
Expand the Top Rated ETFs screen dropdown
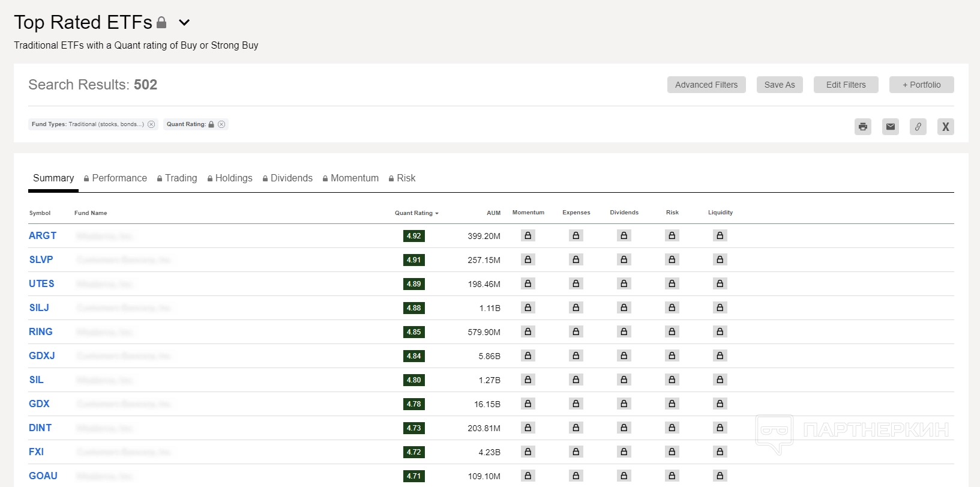pyautogui.click(x=184, y=23)
